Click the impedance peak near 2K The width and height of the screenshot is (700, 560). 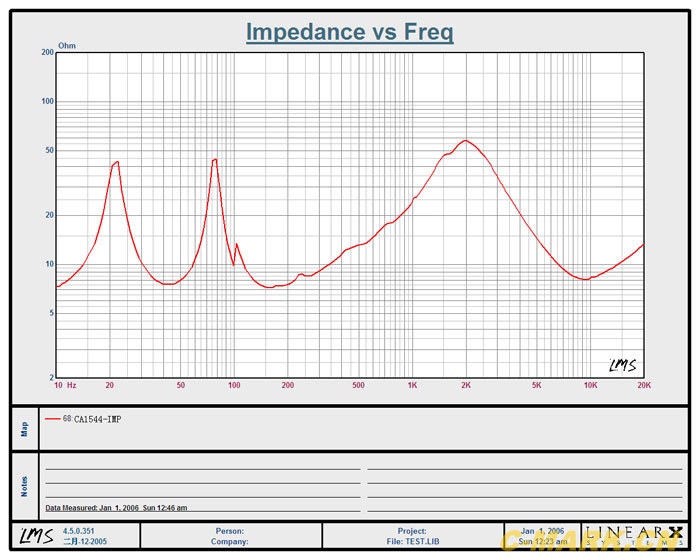465,141
